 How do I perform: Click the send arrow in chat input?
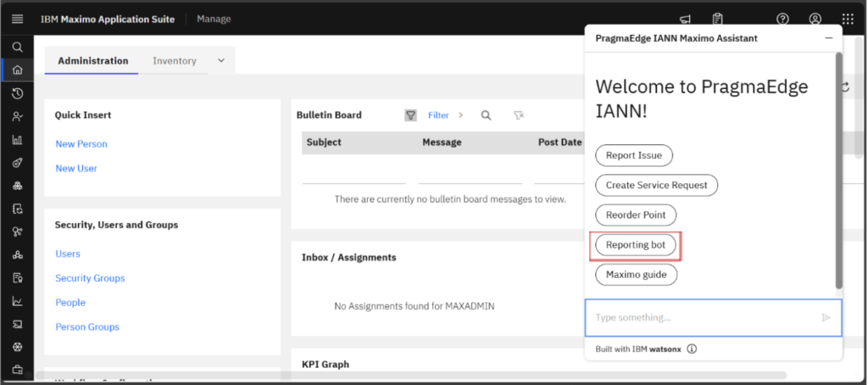(x=826, y=317)
